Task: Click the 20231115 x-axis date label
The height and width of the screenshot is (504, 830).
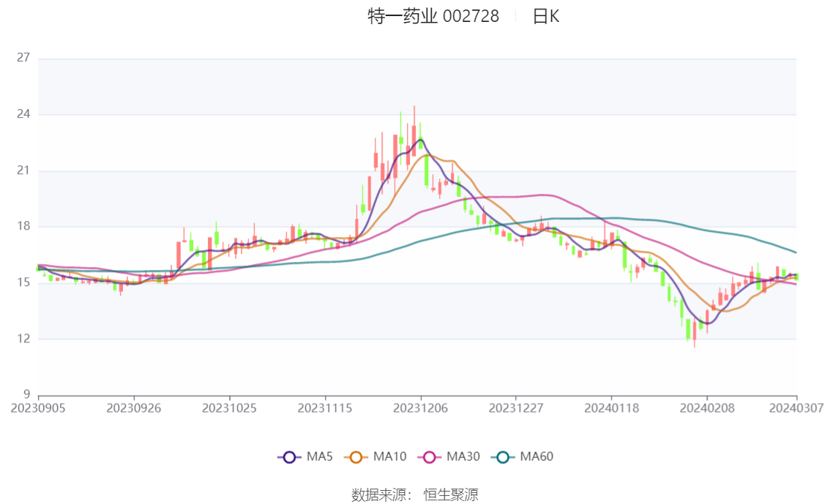Action: pyautogui.click(x=325, y=408)
